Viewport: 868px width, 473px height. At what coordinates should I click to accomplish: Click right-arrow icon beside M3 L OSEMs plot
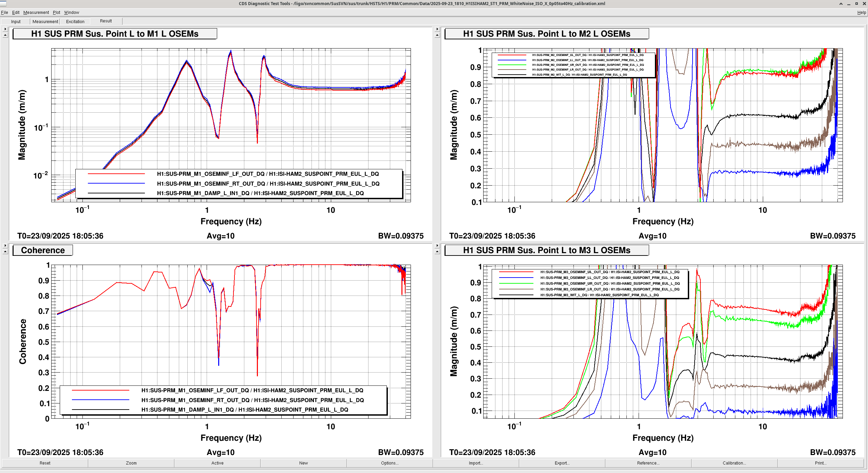[x=437, y=245]
